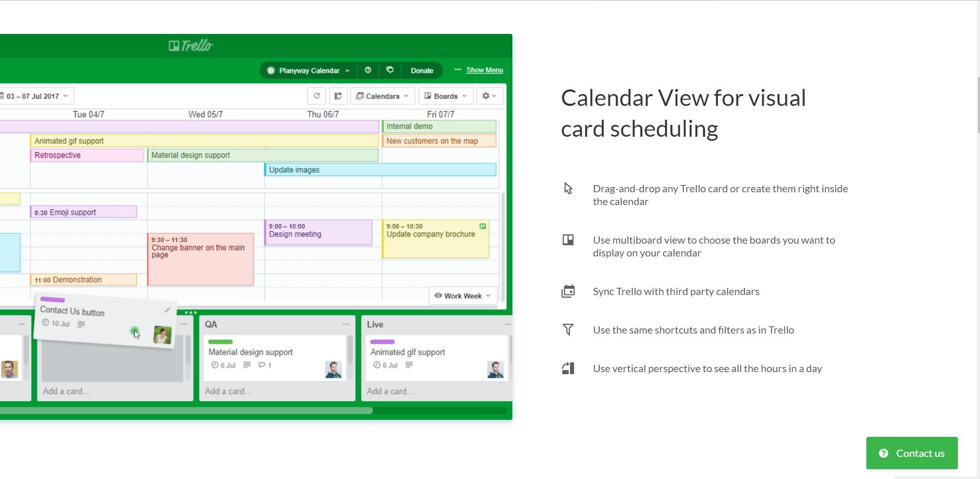Open the 8:30 Emoji support event
This screenshot has width=980, height=479.
tap(83, 212)
